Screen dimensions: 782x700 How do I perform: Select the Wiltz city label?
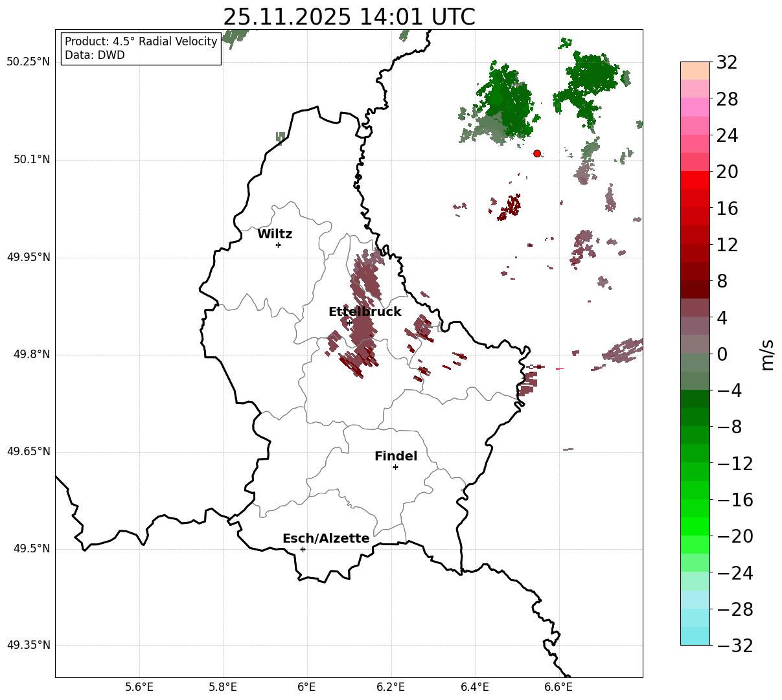tap(275, 234)
